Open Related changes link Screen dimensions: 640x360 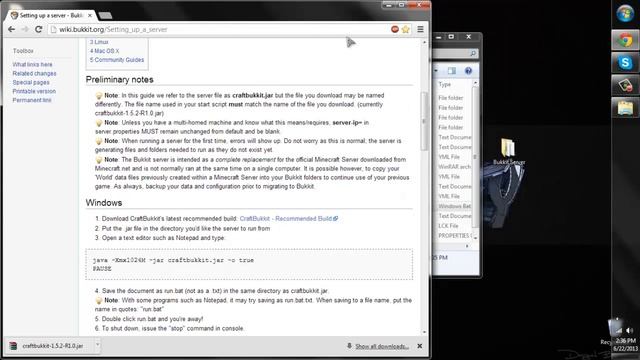pyautogui.click(x=34, y=73)
